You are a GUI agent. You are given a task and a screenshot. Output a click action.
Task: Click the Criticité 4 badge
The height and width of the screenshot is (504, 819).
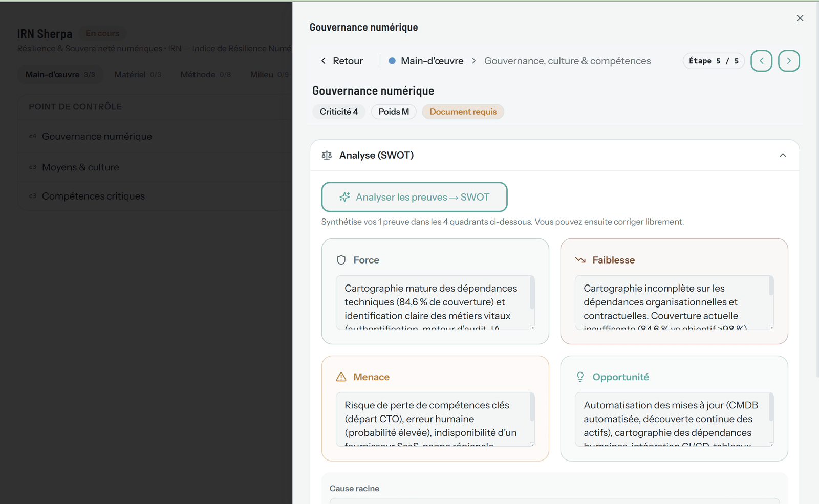click(339, 112)
